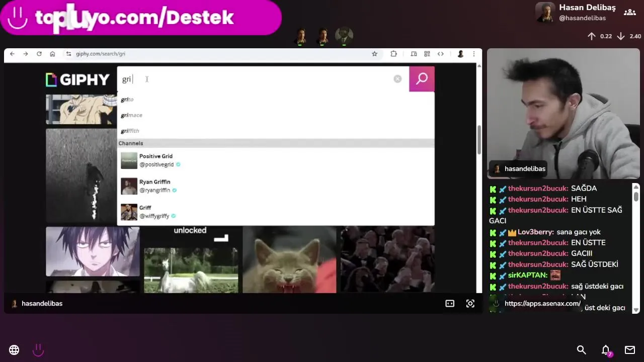
Task: Open site information icon beside URL
Action: point(69,54)
